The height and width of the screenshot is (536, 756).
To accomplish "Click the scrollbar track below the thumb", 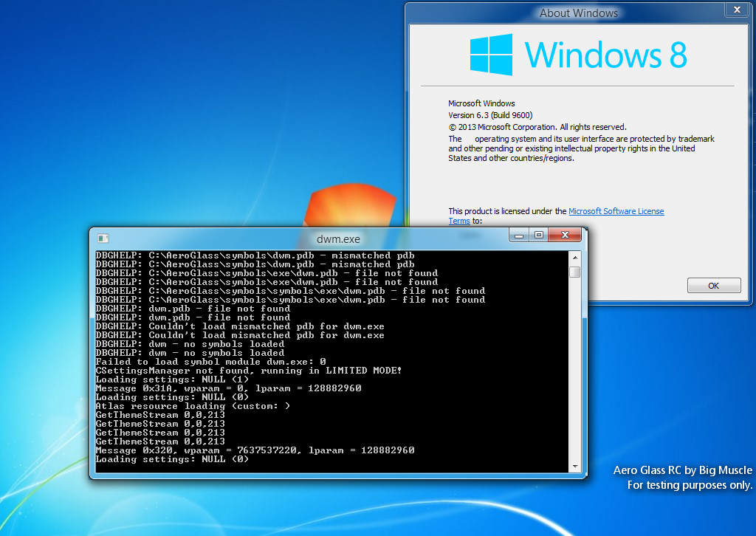I will 576,369.
